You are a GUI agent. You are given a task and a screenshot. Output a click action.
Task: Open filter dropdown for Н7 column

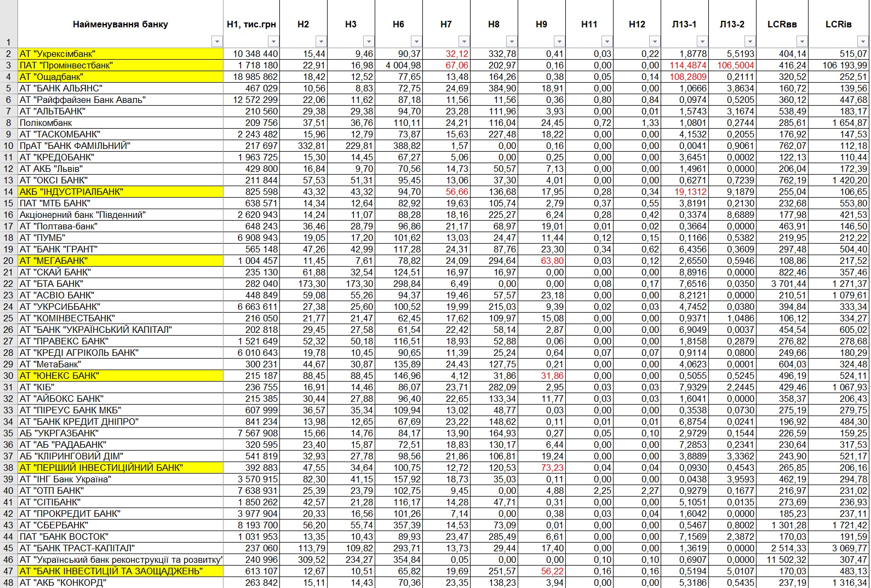pyautogui.click(x=464, y=42)
